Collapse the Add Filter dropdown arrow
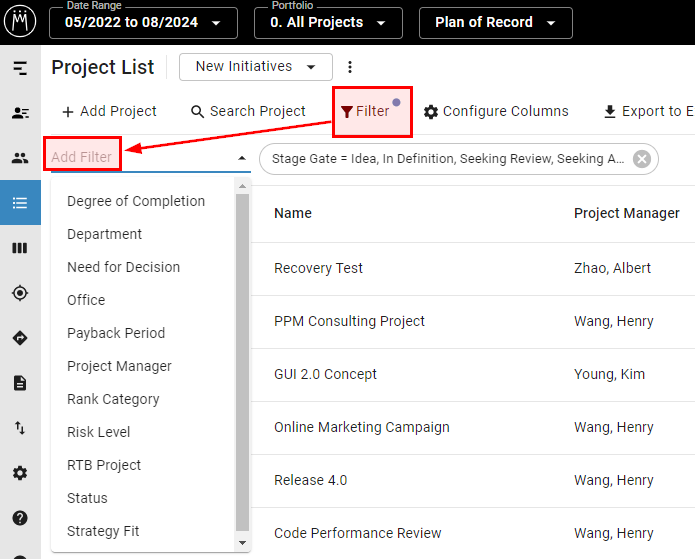This screenshot has height=559, width=695. coord(242,158)
